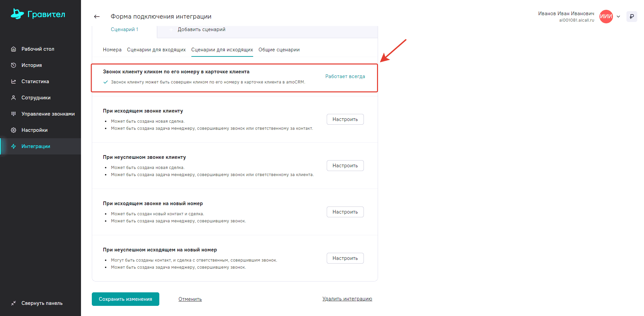This screenshot has height=316, width=644.
Task: Collapse sidebar with Свернуть панель
Action: coord(37,303)
